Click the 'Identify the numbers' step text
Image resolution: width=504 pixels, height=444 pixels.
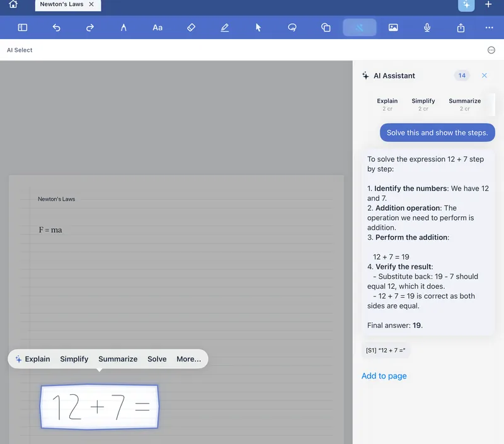tap(411, 188)
